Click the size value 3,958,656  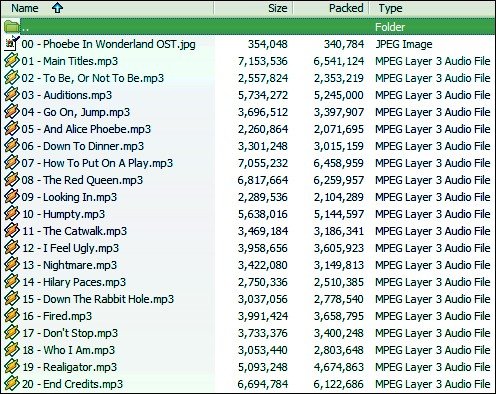263,248
